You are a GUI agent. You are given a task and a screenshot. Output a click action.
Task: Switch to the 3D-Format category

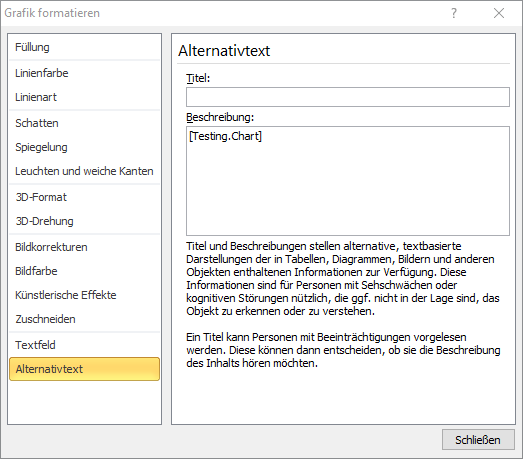(84, 197)
